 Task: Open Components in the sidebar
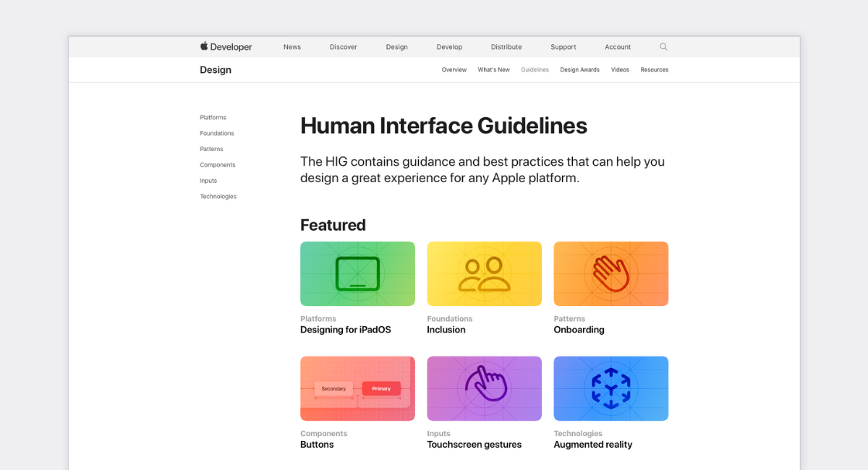[x=218, y=165]
